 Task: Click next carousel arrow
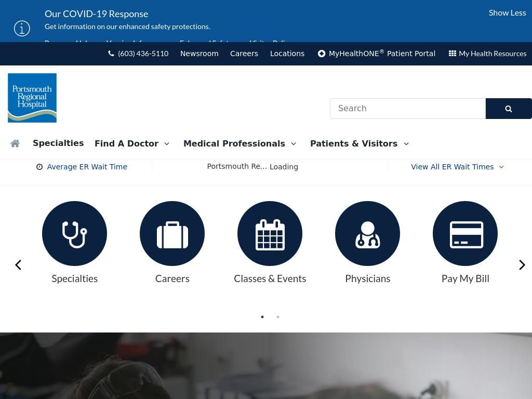point(522,265)
